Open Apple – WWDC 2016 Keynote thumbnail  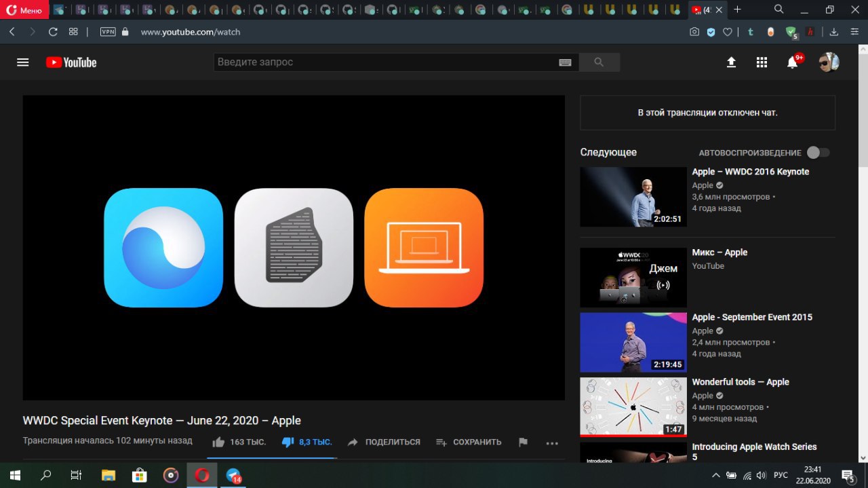tap(633, 197)
